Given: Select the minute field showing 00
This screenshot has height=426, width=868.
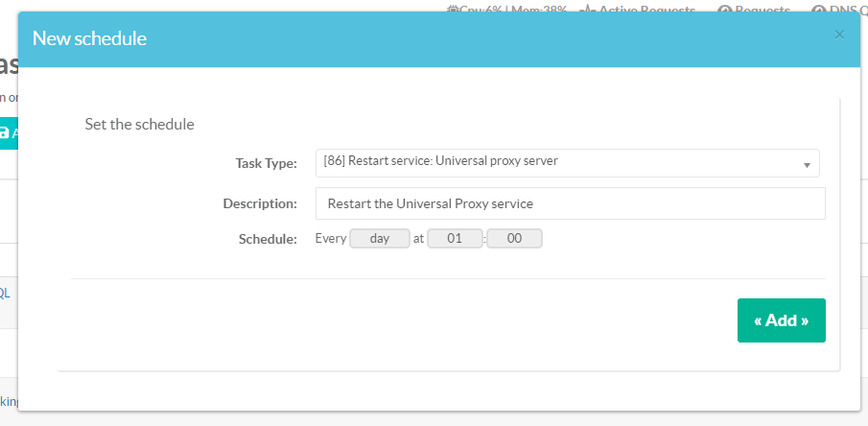Looking at the screenshot, I should 514,239.
